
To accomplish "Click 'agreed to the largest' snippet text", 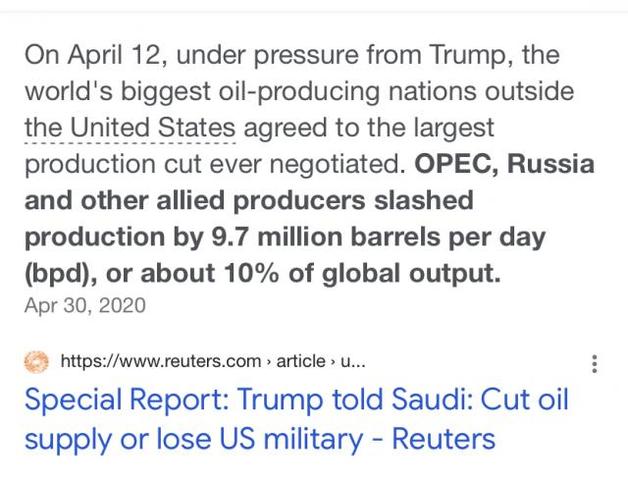I will (x=369, y=128).
